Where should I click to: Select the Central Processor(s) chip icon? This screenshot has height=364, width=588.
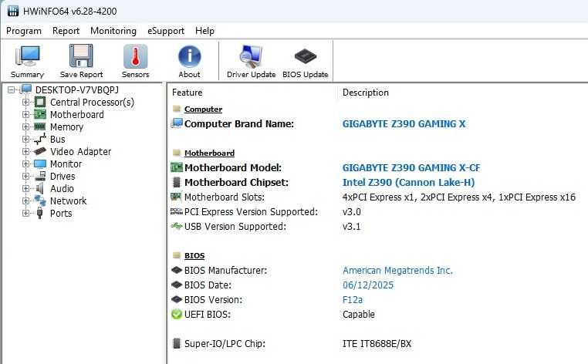click(40, 102)
